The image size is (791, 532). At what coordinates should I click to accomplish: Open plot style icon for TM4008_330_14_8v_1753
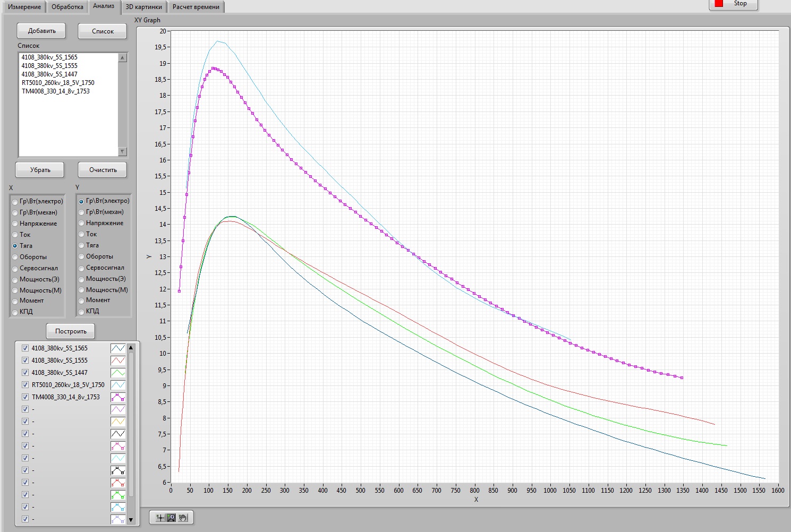point(118,397)
